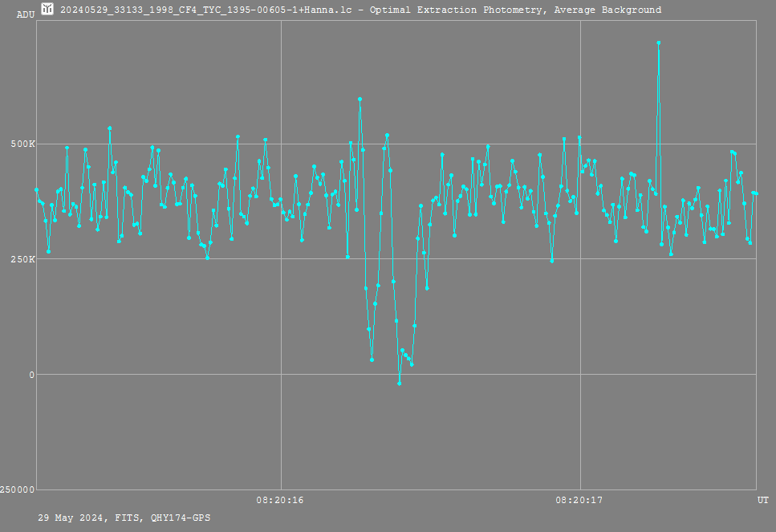This screenshot has width=776, height=532.
Task: Click the lowest data point below zero line
Action: (400, 384)
